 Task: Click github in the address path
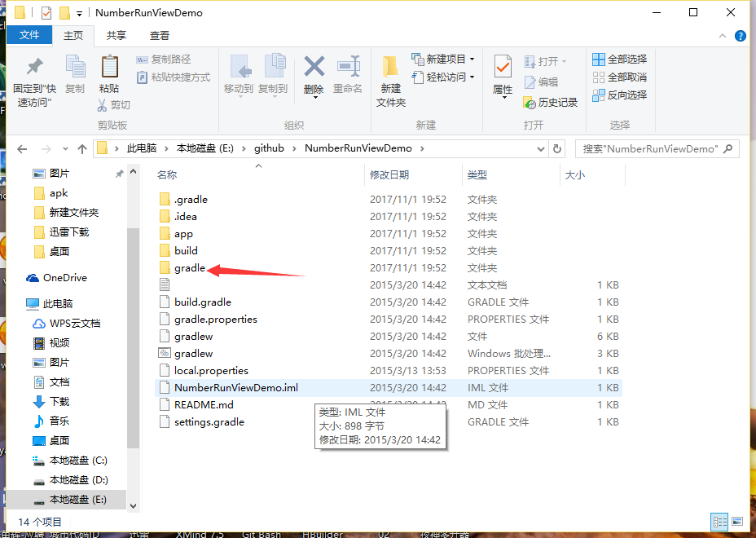click(x=269, y=148)
